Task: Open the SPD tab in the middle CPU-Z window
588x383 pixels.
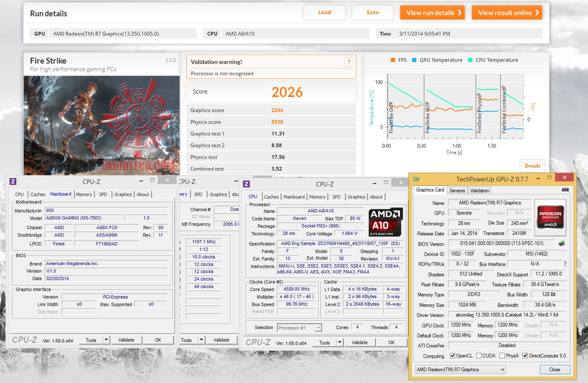Action: click(x=198, y=194)
